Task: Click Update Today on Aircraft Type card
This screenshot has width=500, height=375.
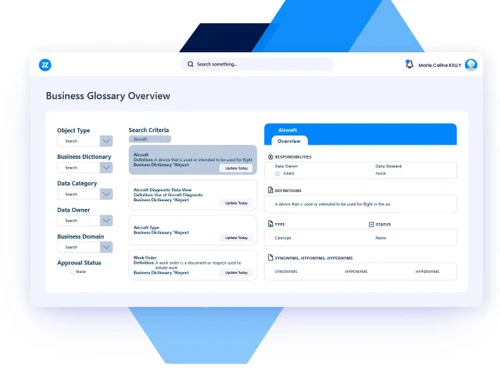Action: click(x=236, y=238)
